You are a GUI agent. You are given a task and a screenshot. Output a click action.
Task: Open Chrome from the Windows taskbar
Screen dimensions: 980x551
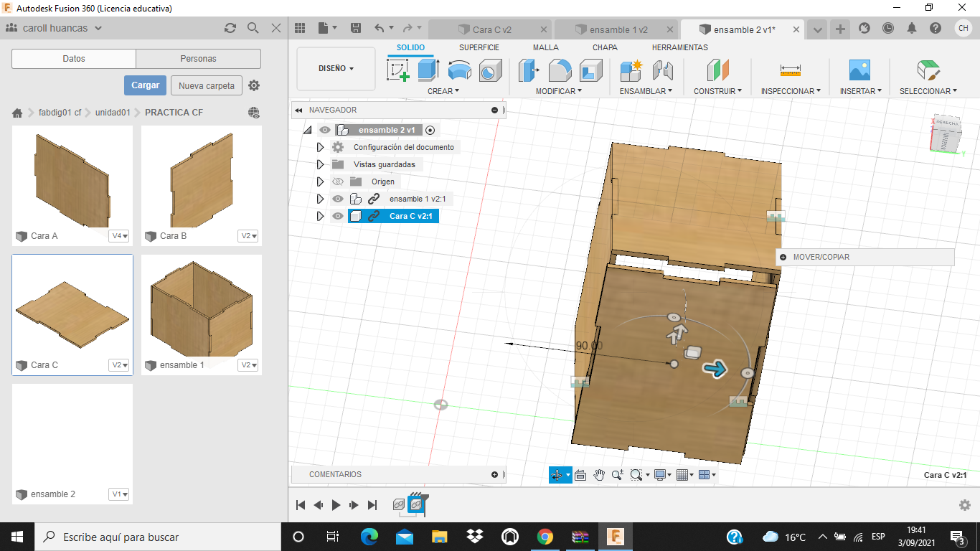pyautogui.click(x=545, y=537)
